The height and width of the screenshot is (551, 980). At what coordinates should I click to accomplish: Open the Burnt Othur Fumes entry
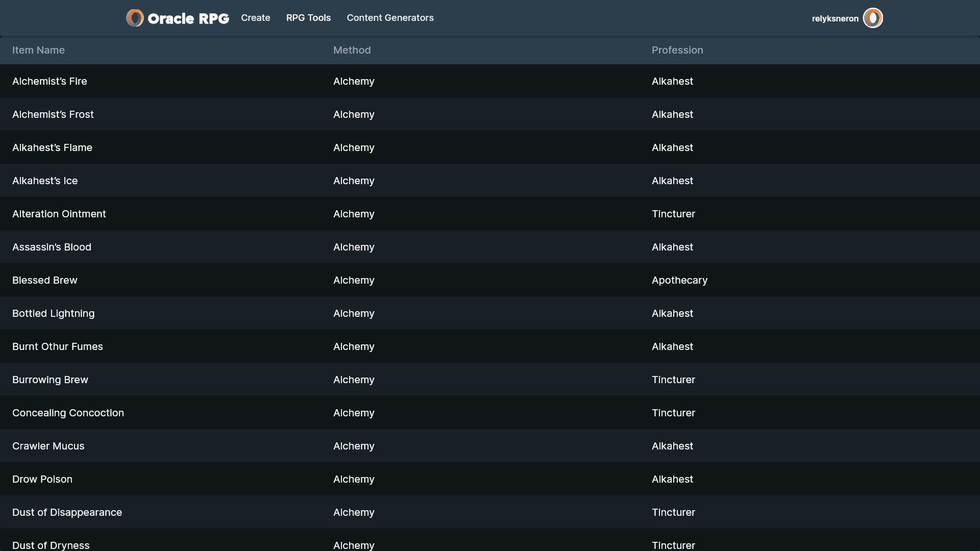point(58,346)
